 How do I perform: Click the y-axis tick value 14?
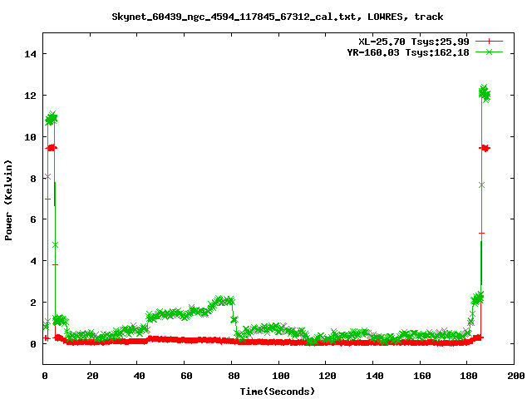click(x=30, y=54)
